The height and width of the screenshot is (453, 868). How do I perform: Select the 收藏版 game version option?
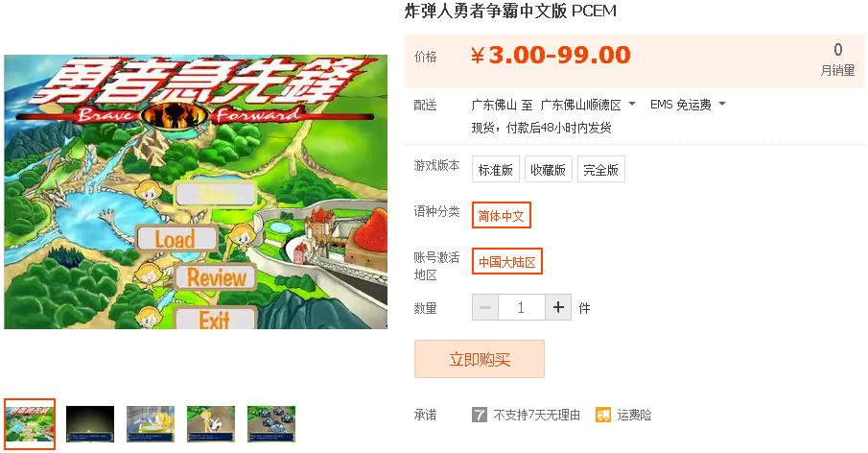[x=548, y=170]
